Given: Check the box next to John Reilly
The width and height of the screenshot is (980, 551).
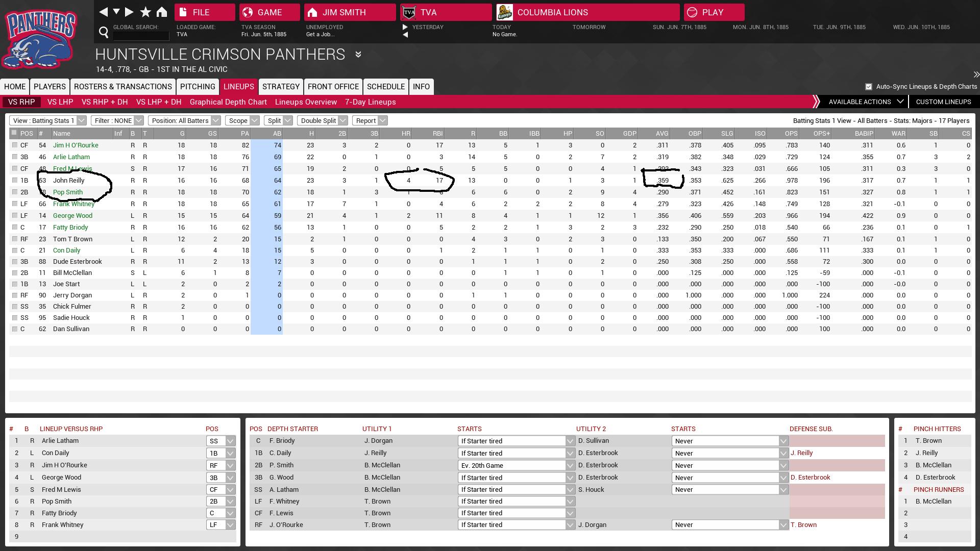Looking at the screenshot, I should tap(15, 180).
